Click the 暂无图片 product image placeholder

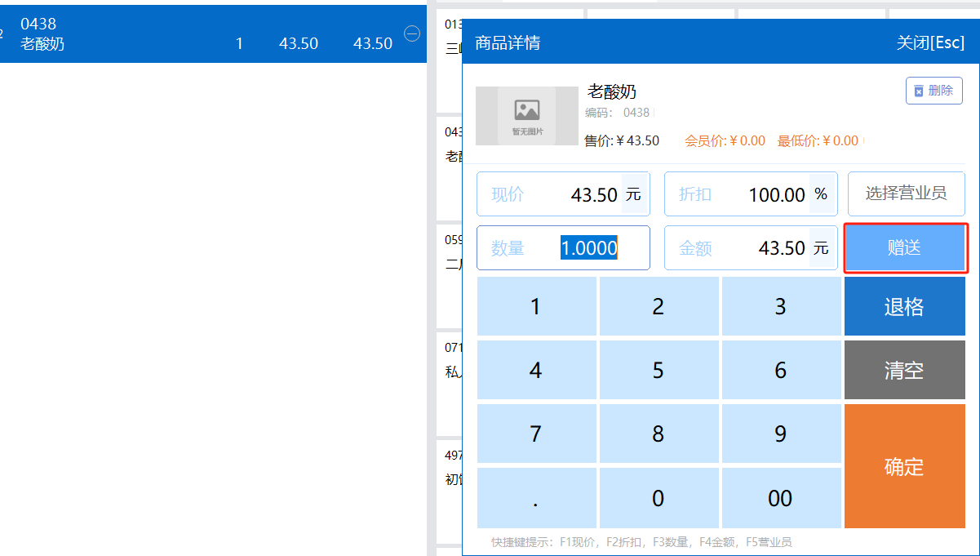[527, 116]
